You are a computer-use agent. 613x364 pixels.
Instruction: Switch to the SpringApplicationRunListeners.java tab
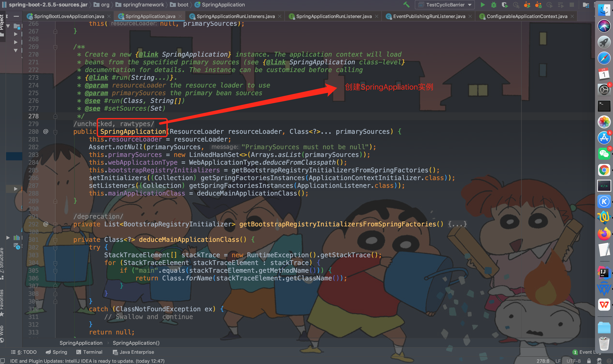click(235, 16)
